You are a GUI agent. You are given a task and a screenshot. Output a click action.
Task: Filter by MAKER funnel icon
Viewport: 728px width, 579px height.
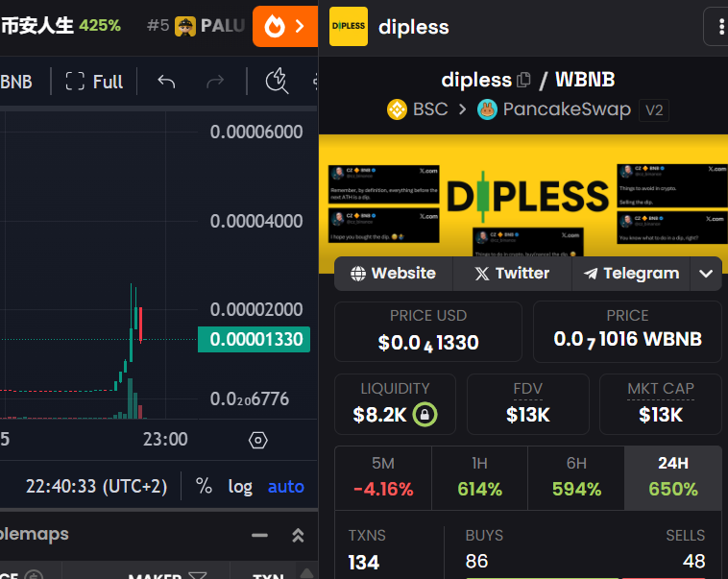click(x=197, y=575)
